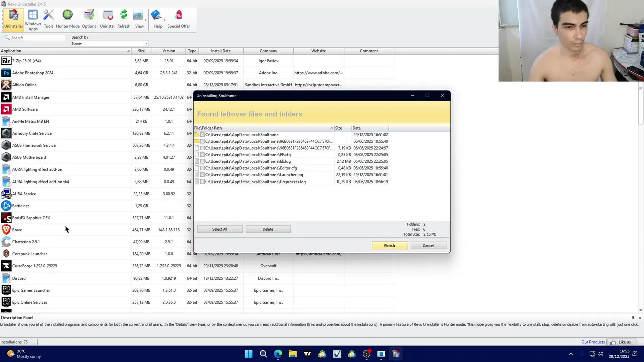Check the EE.log leftover file checkbox
The image size is (644, 362).
click(x=202, y=161)
